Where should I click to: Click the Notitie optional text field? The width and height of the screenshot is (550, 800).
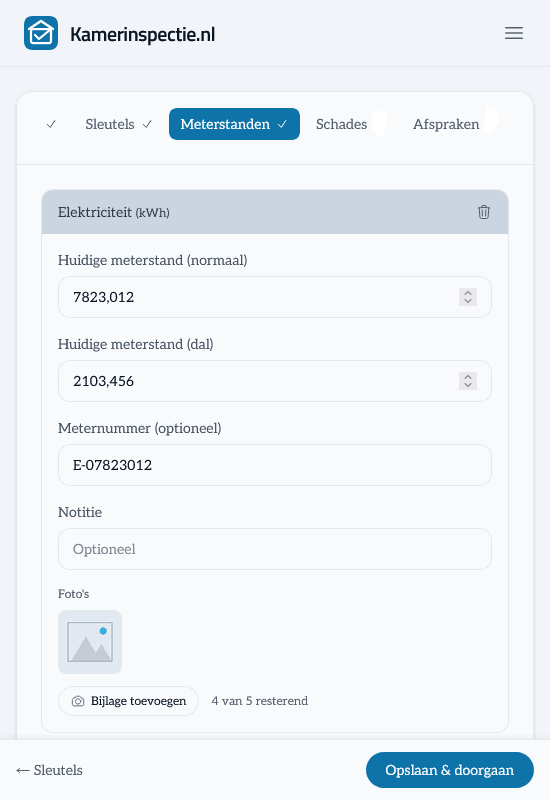275,549
